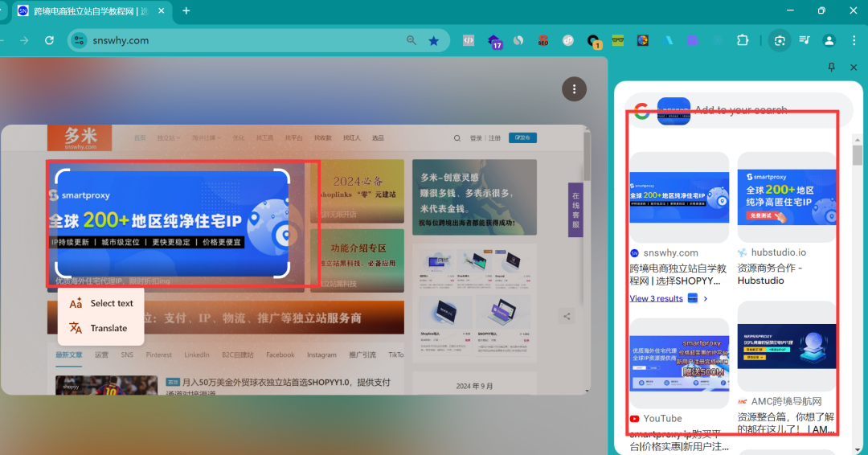
Task: Click Add to your search field
Action: 741,110
